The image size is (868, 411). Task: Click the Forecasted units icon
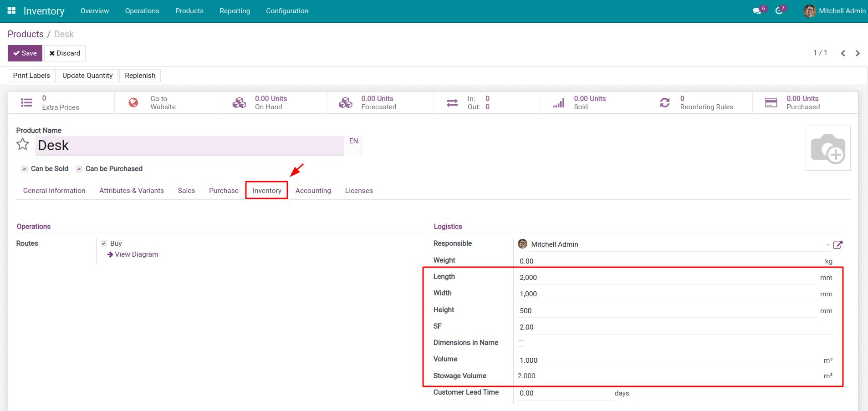[x=346, y=102]
